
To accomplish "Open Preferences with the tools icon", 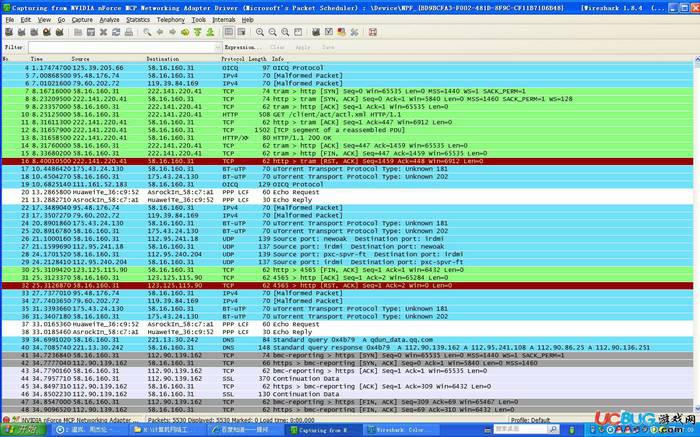I will (x=354, y=32).
